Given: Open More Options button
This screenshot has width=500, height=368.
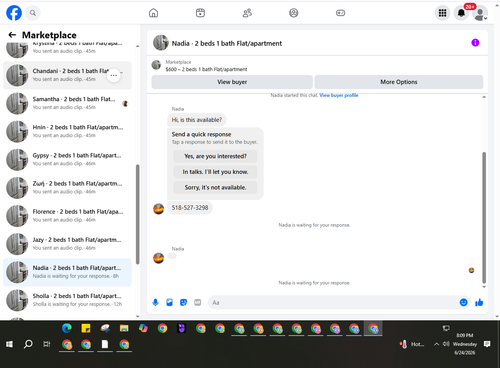Looking at the screenshot, I should pos(399,82).
